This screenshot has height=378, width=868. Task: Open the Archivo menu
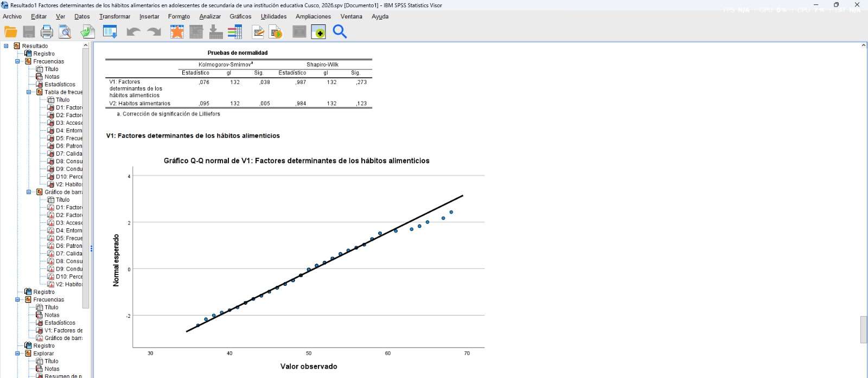click(x=12, y=17)
